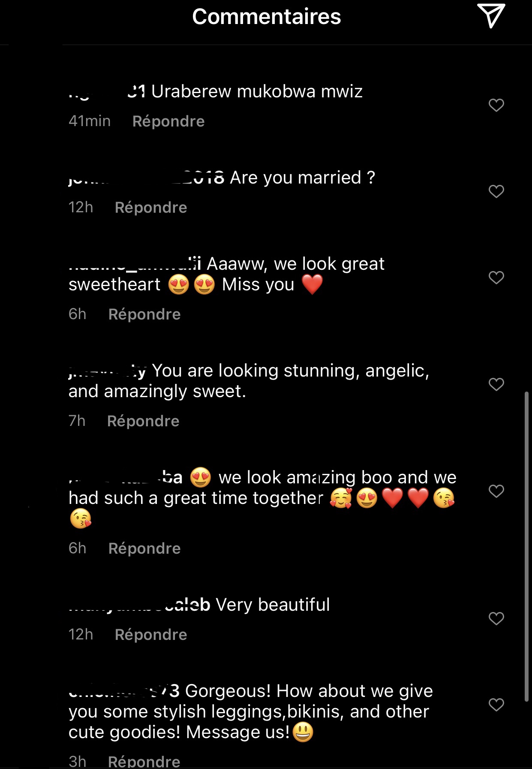
Task: Click the comments scrollbar on the right
Action: pos(526,545)
